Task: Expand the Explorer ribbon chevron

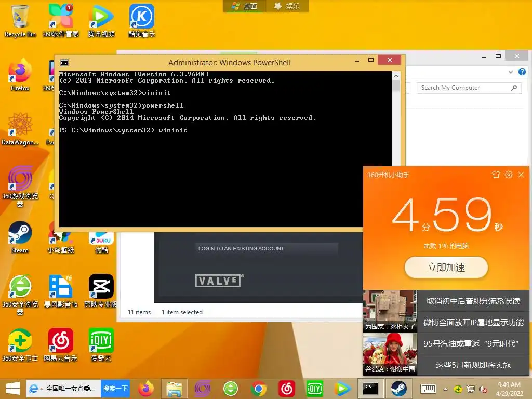Action: pos(511,72)
